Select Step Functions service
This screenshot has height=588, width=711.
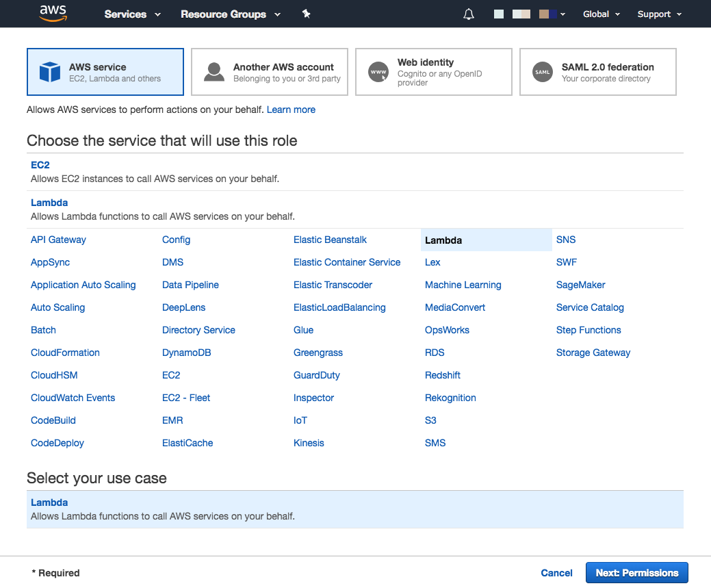click(x=589, y=330)
